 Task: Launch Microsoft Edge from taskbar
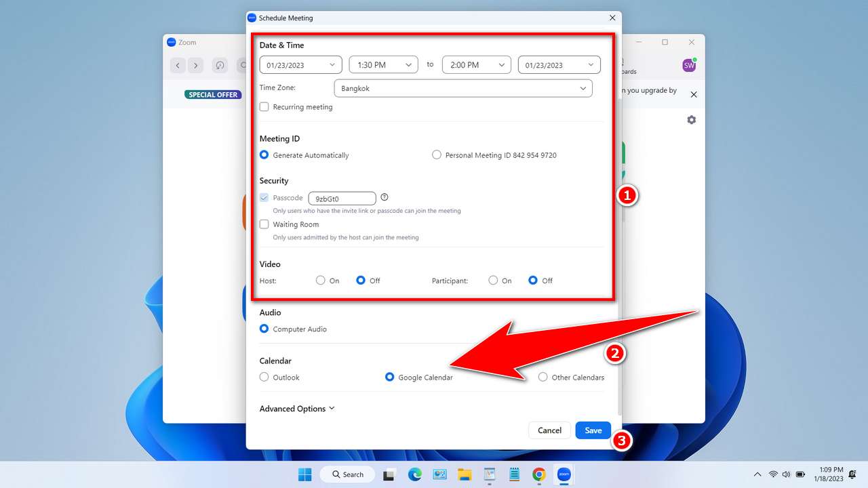pyautogui.click(x=414, y=474)
